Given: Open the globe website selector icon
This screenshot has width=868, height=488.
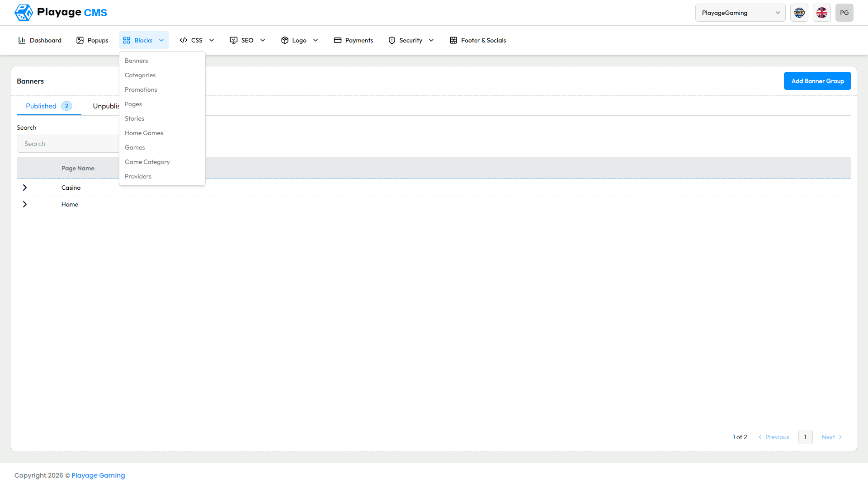Looking at the screenshot, I should [799, 13].
